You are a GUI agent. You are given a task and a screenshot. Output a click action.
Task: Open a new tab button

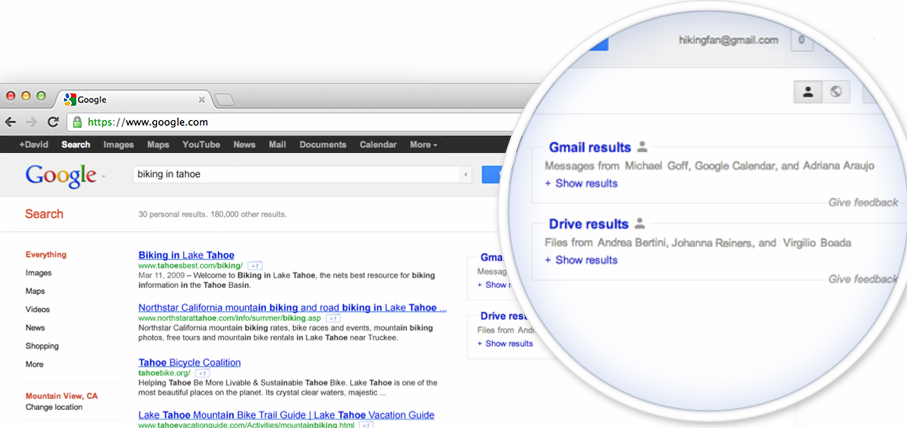[x=224, y=100]
